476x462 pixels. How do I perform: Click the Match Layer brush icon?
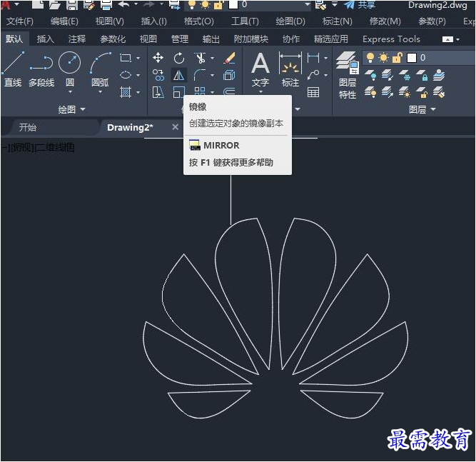[439, 92]
